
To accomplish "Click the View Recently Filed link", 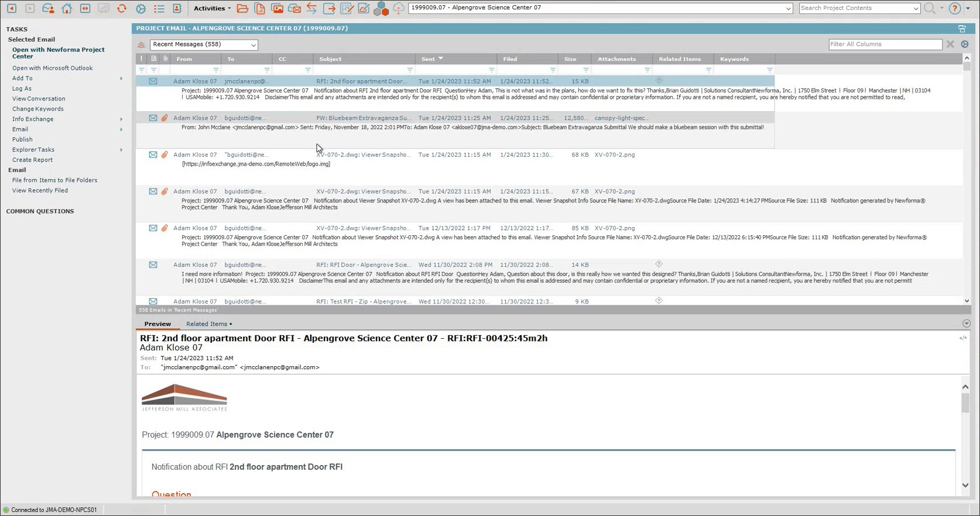I will click(x=40, y=190).
